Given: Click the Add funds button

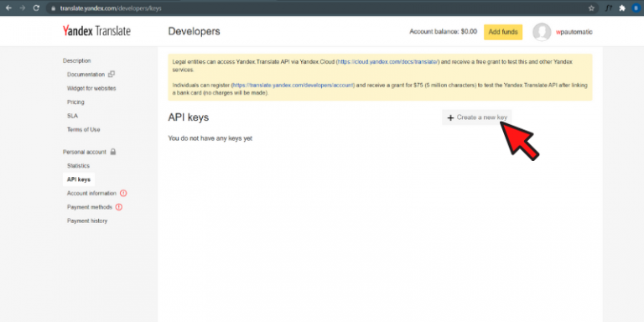Looking at the screenshot, I should click(x=503, y=32).
